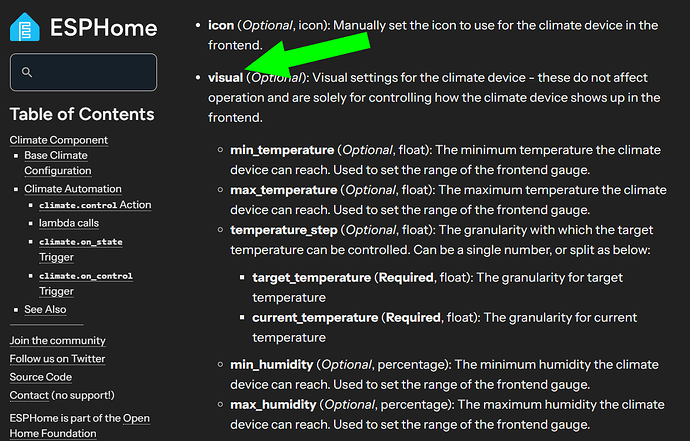This screenshot has height=441, width=690.
Task: Open climate.on_control Trigger entry
Action: pos(86,283)
